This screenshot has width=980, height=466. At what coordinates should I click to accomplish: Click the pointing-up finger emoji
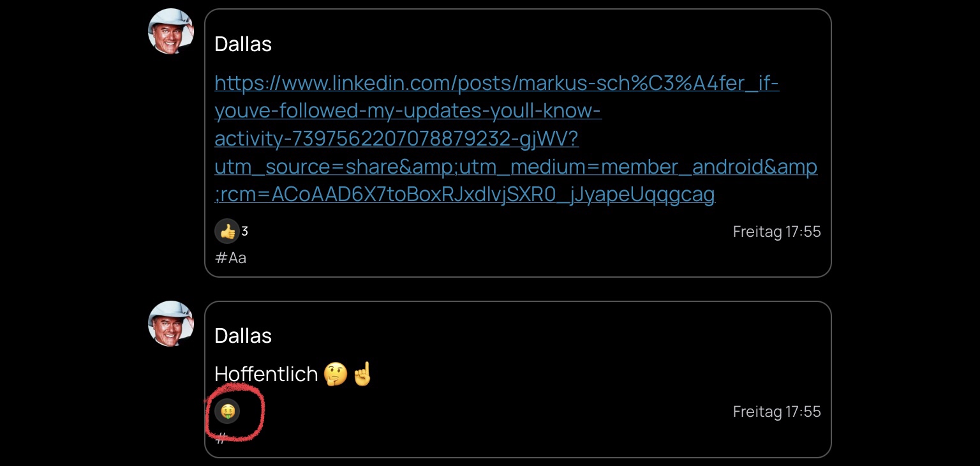[362, 374]
